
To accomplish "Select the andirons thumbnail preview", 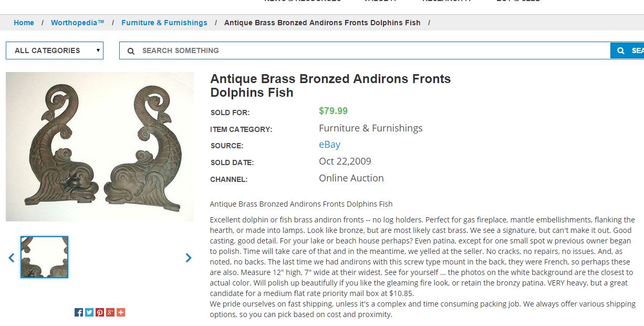I will [45, 257].
